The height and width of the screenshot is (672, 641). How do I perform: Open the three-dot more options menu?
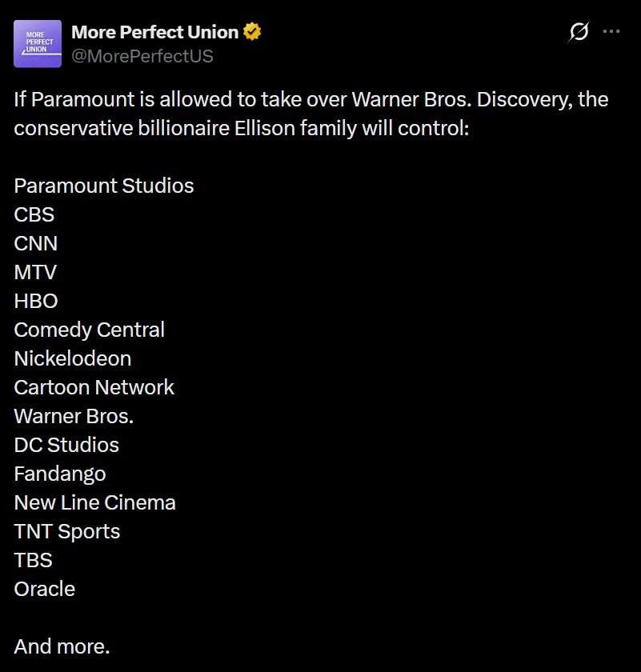611,32
